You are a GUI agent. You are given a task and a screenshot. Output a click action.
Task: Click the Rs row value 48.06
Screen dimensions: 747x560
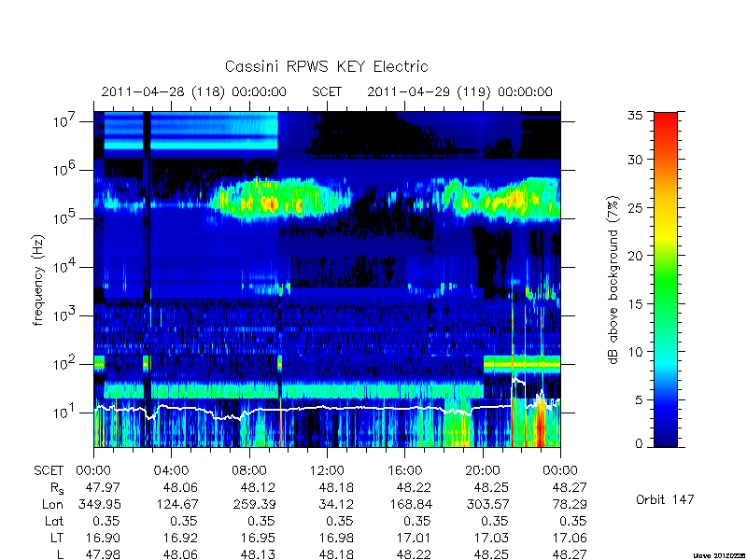[180, 487]
